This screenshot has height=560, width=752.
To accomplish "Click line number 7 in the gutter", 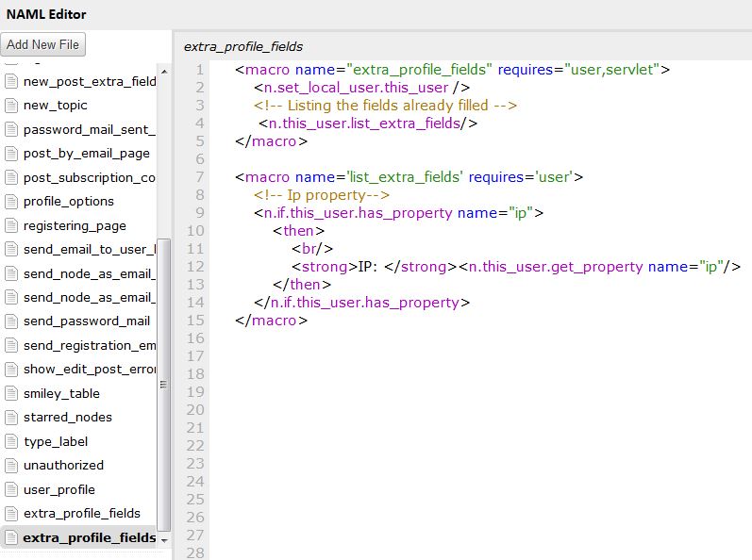I will tap(198, 177).
